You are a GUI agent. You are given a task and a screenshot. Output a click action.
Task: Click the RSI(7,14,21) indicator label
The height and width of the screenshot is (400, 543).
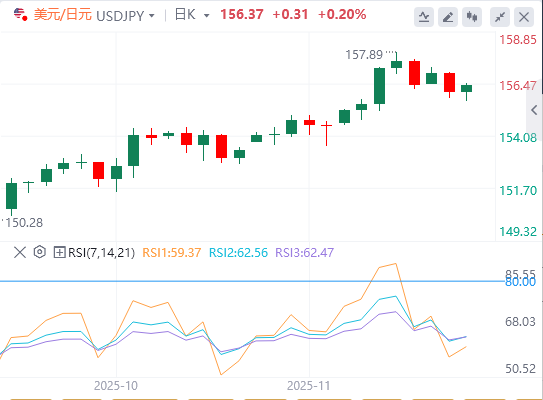click(101, 252)
